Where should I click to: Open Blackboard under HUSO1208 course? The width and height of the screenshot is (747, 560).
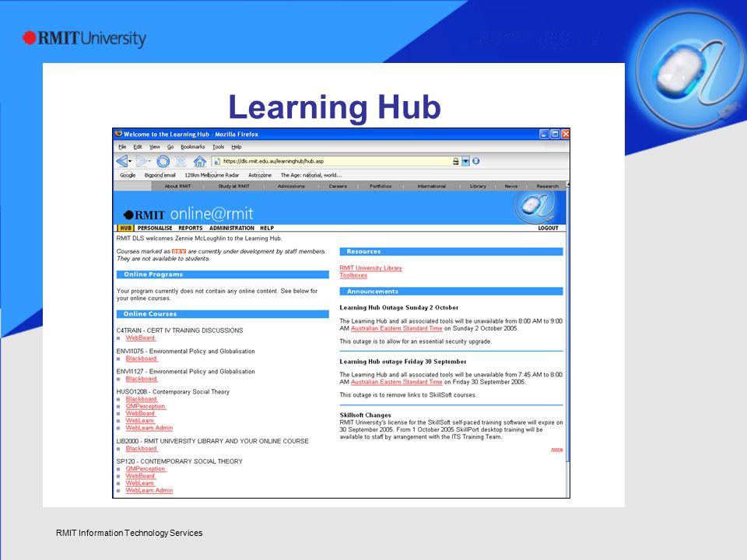point(142,399)
